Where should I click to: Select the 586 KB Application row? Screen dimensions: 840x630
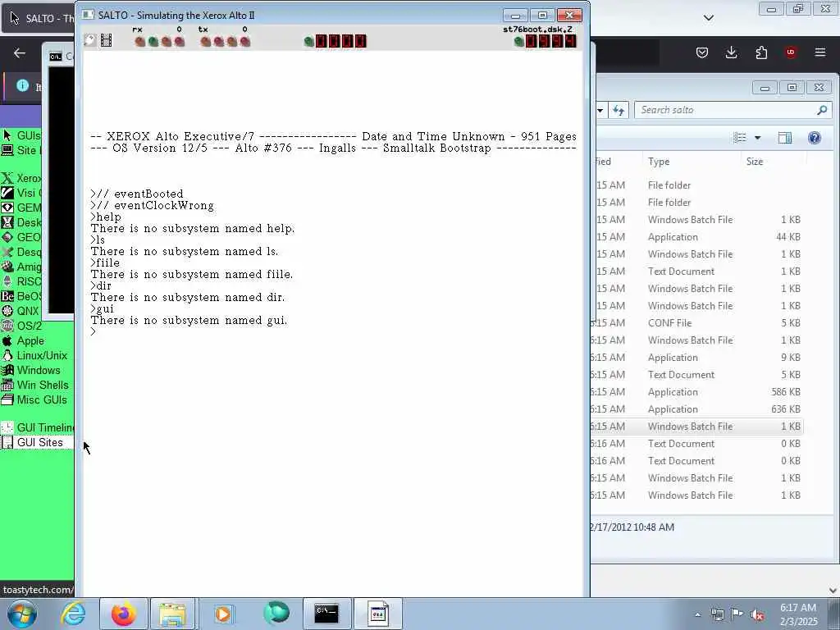[x=696, y=392]
